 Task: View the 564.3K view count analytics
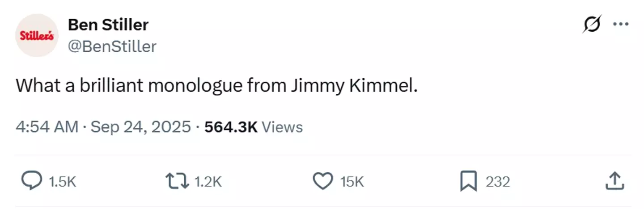[x=231, y=127]
